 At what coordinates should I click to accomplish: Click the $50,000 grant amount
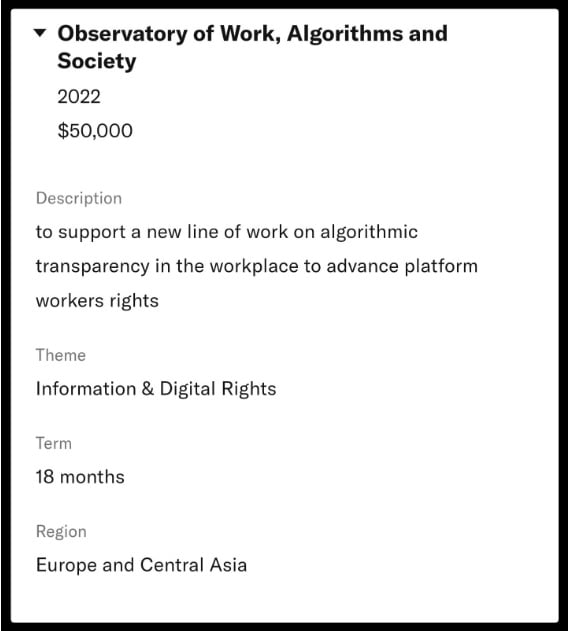coord(95,131)
